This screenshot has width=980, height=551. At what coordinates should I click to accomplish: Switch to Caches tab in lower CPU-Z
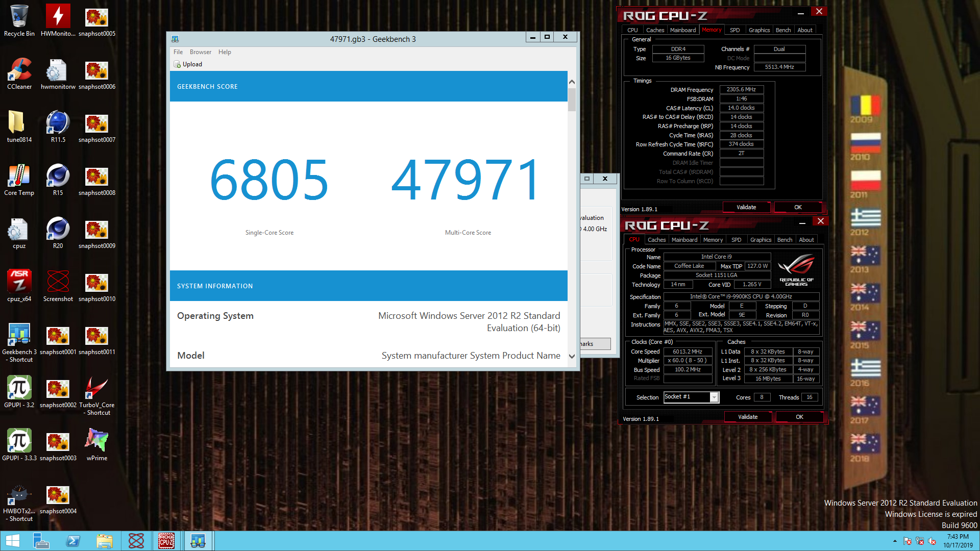click(x=656, y=240)
